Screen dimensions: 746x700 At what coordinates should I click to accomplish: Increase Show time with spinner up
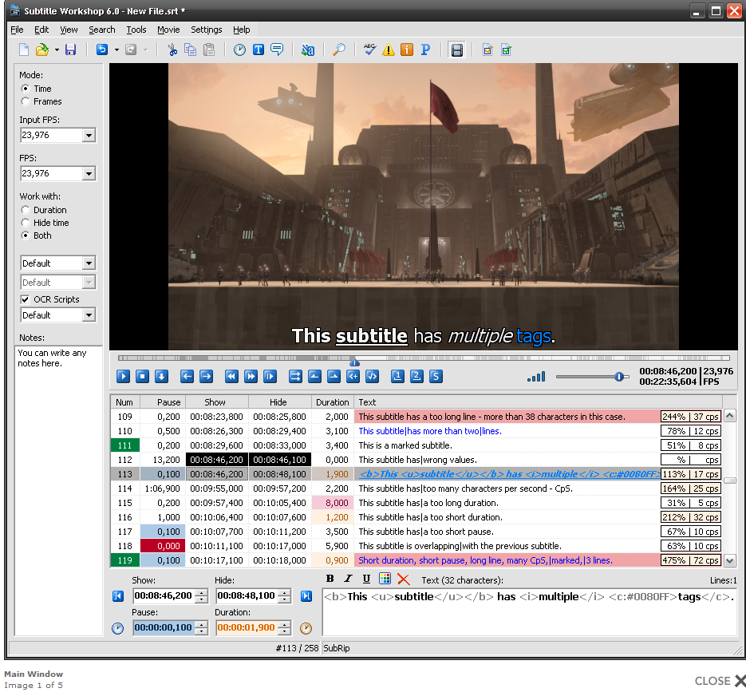tap(202, 592)
